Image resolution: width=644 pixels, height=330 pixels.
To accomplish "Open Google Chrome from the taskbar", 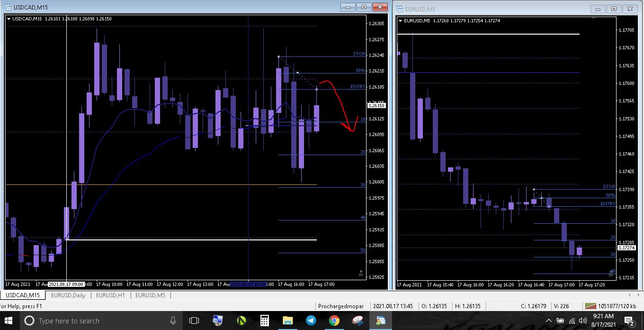I will click(x=334, y=321).
